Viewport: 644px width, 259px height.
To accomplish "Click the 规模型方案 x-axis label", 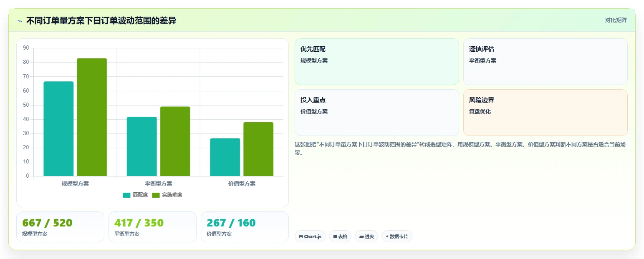I will [x=75, y=184].
